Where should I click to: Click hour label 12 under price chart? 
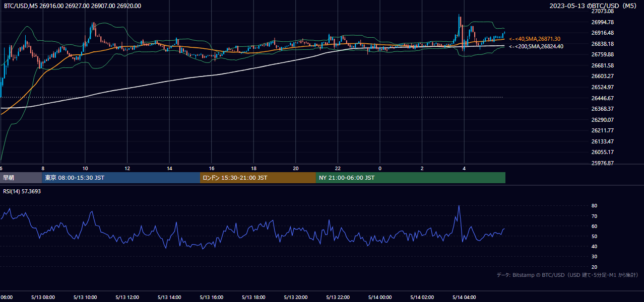point(127,168)
